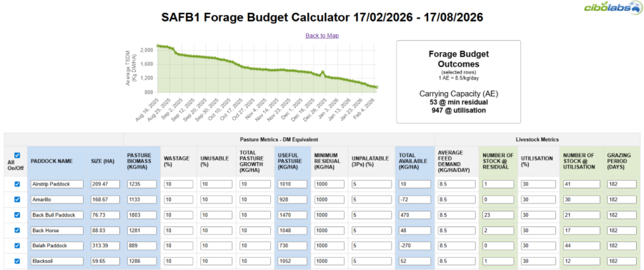Click the Back to Map link
Viewport: 644px width, 270px height.
click(x=322, y=36)
